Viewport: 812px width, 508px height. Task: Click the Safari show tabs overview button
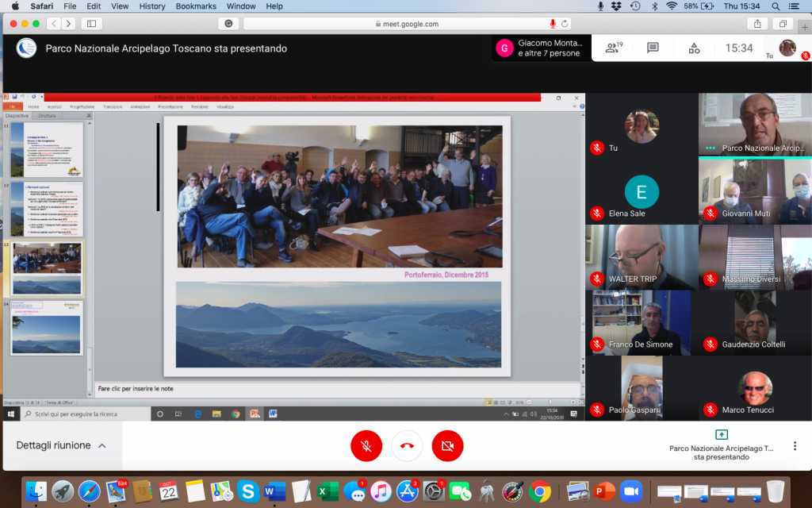pos(783,24)
